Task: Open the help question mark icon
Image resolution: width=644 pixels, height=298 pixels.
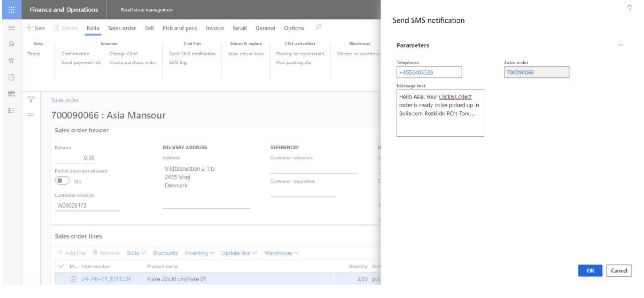Action: pyautogui.click(x=629, y=9)
